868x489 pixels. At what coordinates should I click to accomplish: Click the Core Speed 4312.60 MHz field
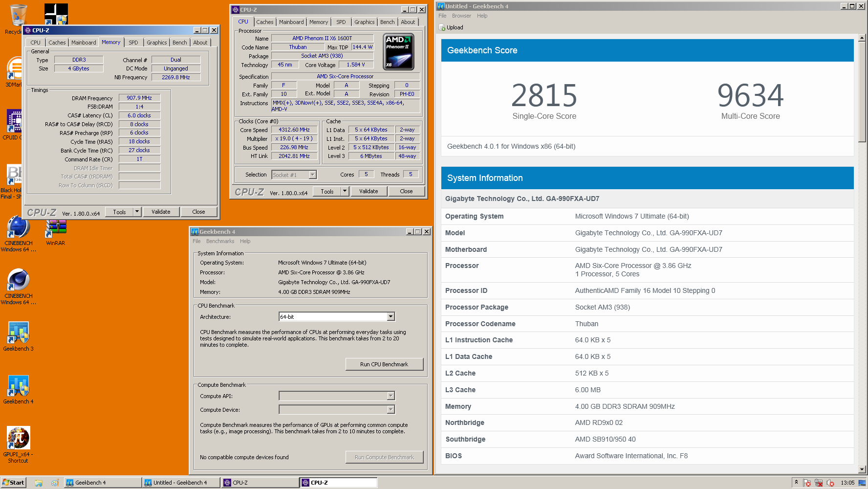[x=294, y=130]
